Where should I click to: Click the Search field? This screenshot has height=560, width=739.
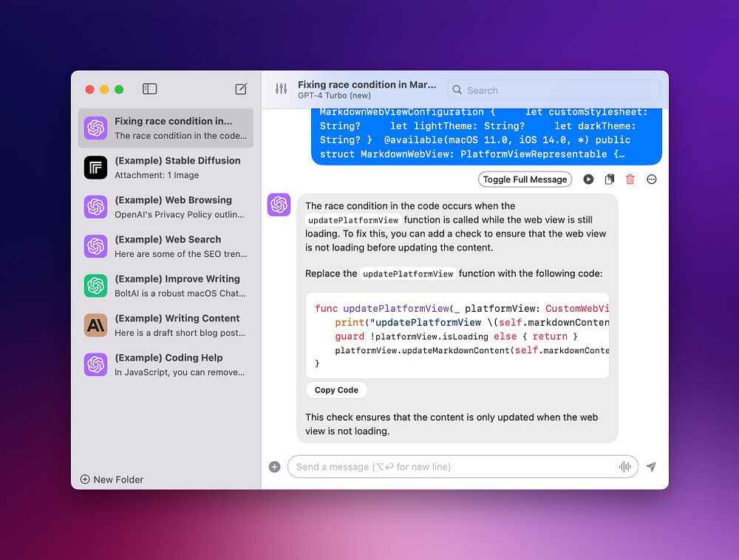[x=554, y=89]
